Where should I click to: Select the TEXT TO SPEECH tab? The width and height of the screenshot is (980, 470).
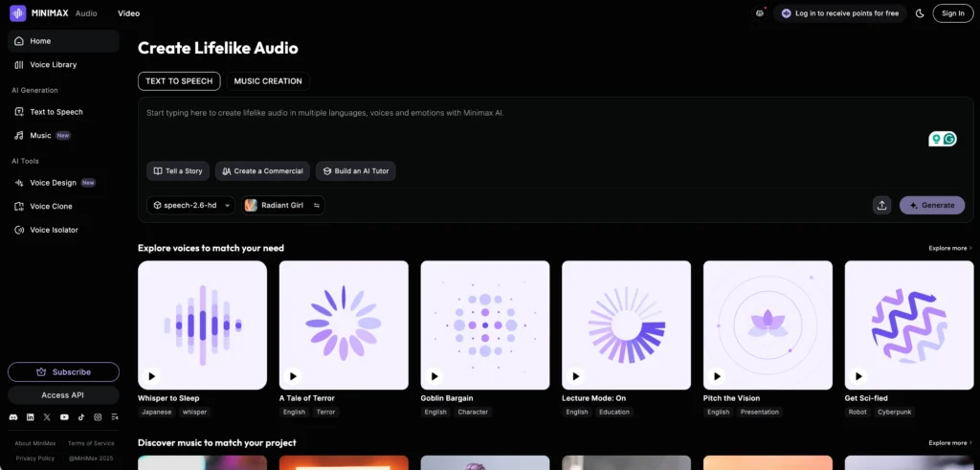[x=179, y=81]
